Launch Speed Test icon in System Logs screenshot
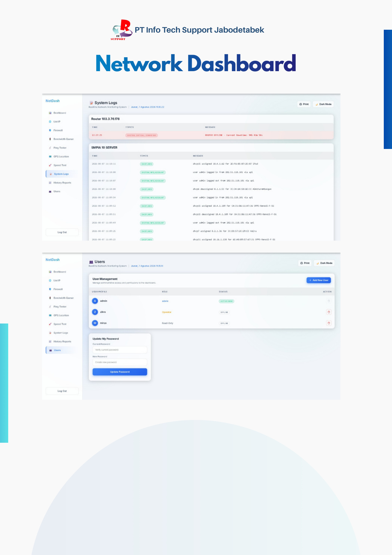Screen dimensions: 392x555 click(50, 165)
